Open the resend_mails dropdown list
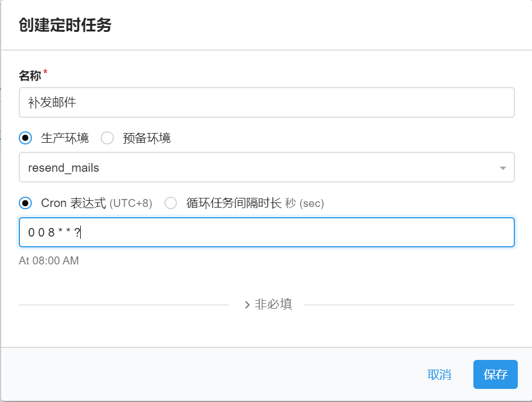This screenshot has height=402, width=532. 266,168
